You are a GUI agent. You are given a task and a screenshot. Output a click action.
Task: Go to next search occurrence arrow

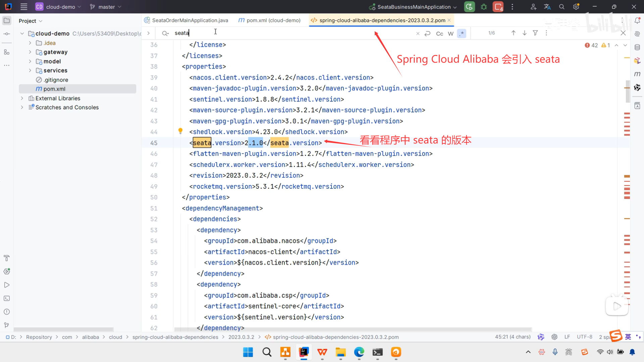click(525, 33)
